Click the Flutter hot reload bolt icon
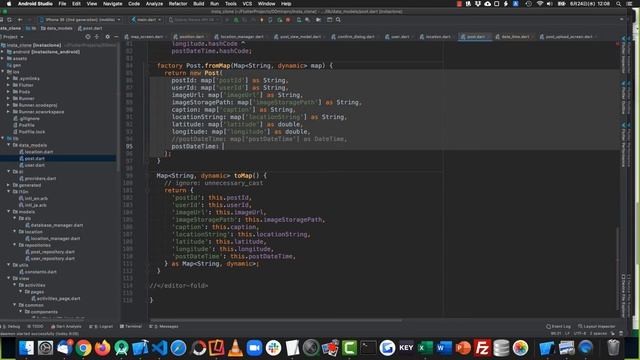 [x=262, y=20]
